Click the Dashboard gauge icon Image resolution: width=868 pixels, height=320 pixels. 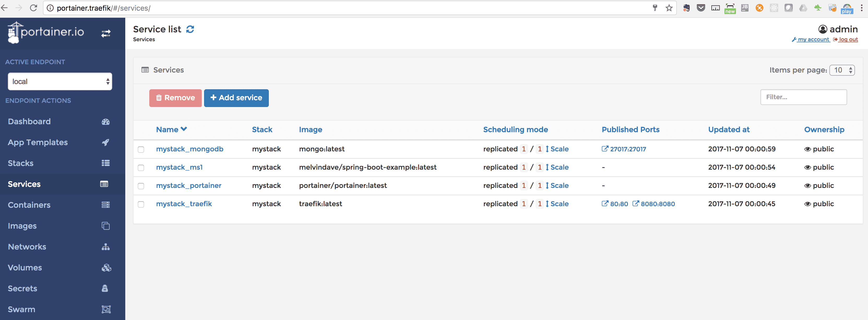(x=105, y=122)
